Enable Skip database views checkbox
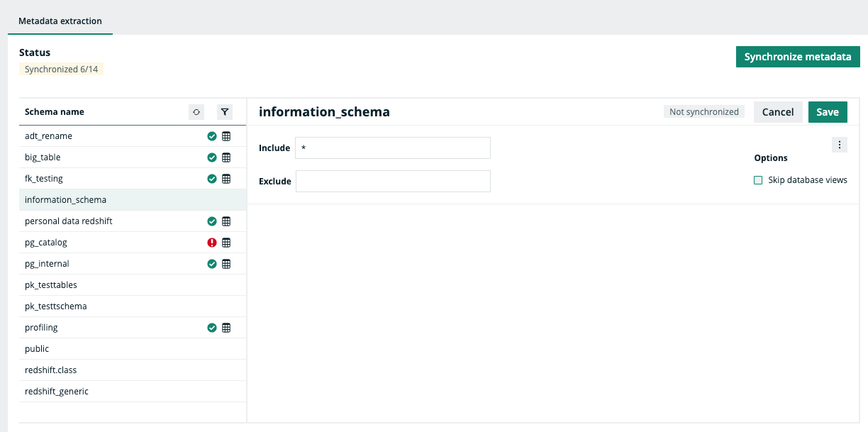The width and height of the screenshot is (868, 432). 758,180
